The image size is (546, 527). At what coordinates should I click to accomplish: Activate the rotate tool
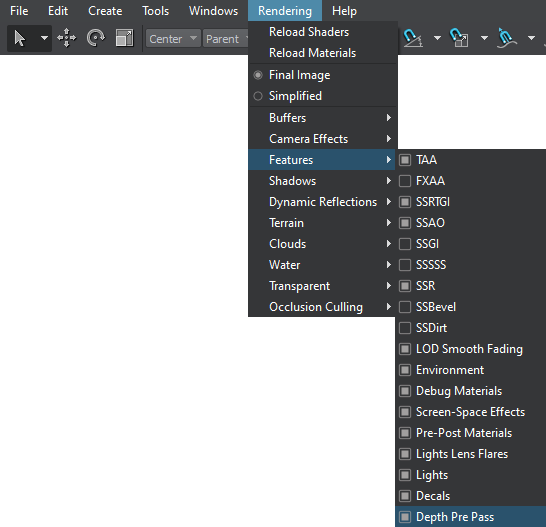(x=95, y=38)
